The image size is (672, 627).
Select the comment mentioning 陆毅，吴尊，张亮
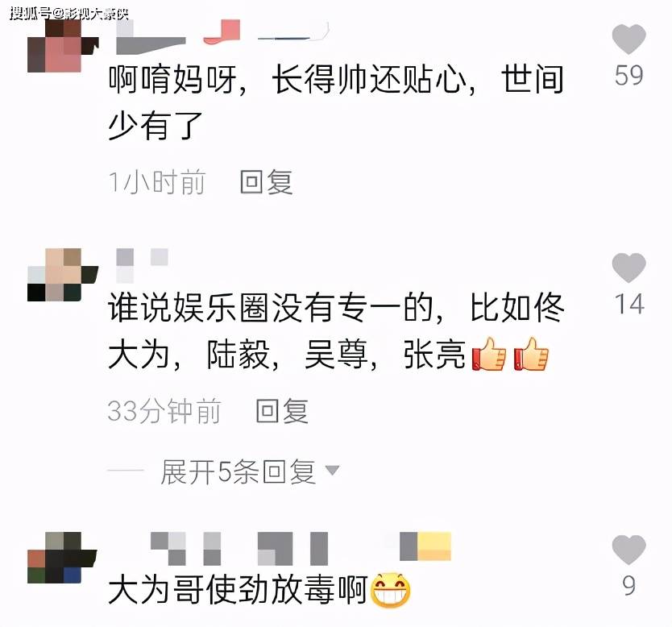[335, 331]
